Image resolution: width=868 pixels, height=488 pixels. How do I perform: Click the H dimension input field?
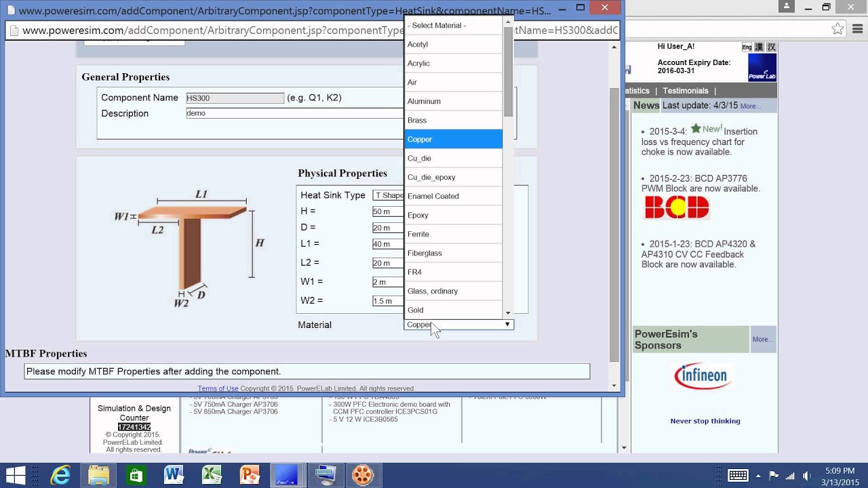point(389,211)
